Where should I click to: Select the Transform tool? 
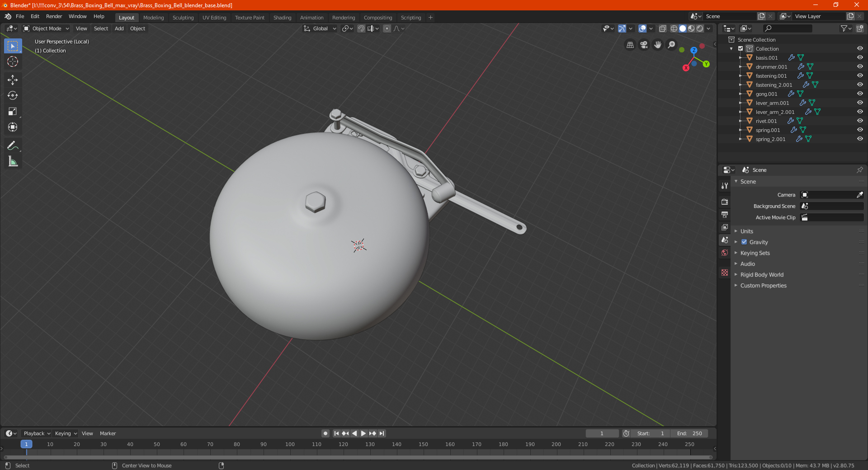coord(13,127)
